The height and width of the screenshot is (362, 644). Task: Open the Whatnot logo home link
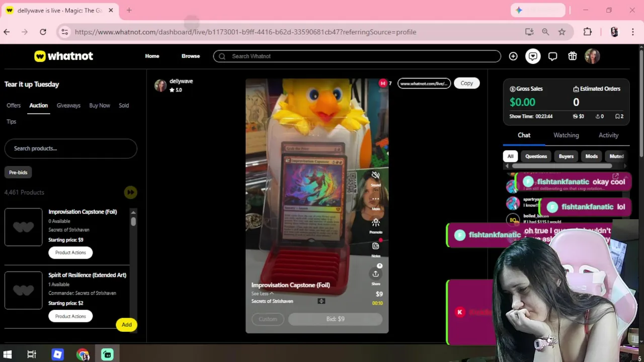tap(63, 56)
